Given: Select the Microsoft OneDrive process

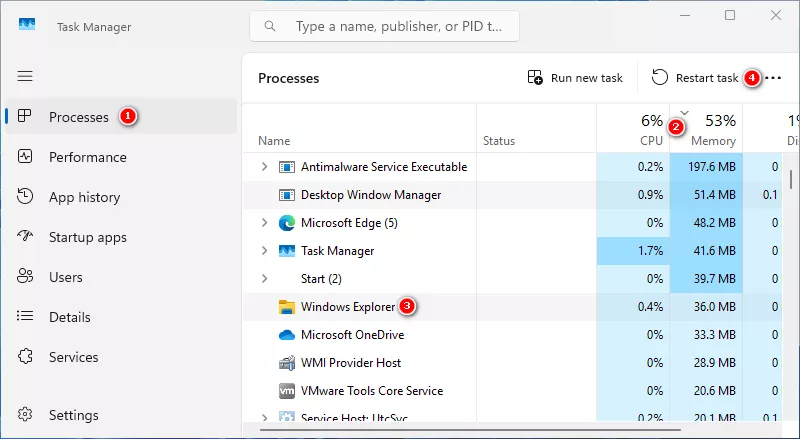Looking at the screenshot, I should point(512,335).
